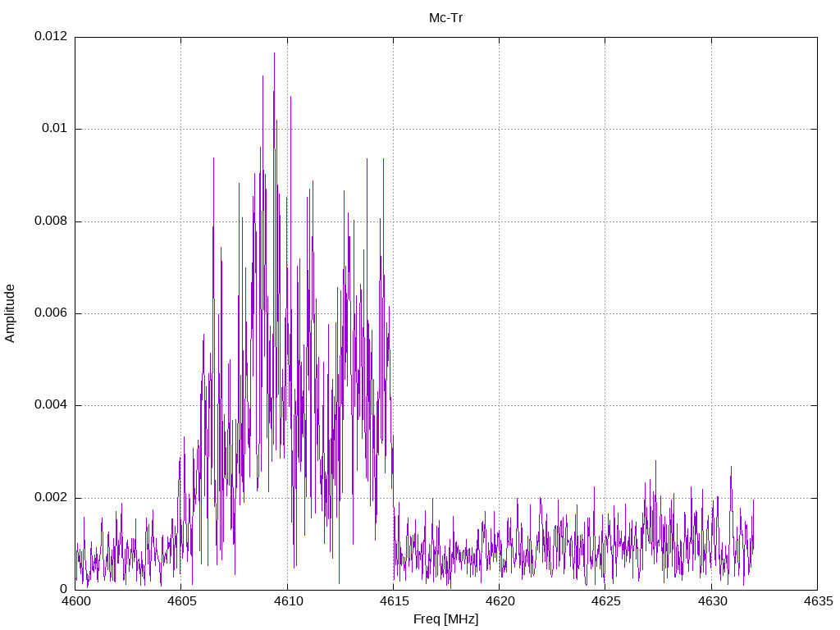This screenshot has height=630, width=840.
Task: Click the x-axis tick label 4630
Action: point(713,601)
